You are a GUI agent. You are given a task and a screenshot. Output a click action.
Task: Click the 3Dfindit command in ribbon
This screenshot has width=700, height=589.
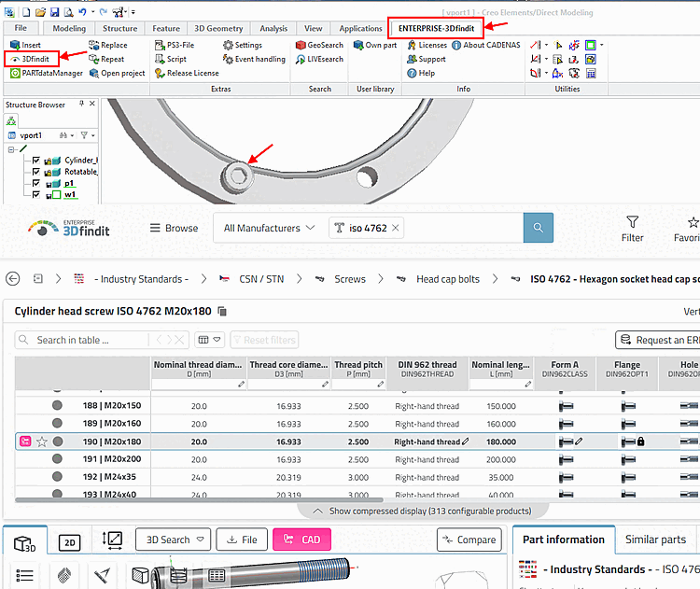(x=31, y=59)
